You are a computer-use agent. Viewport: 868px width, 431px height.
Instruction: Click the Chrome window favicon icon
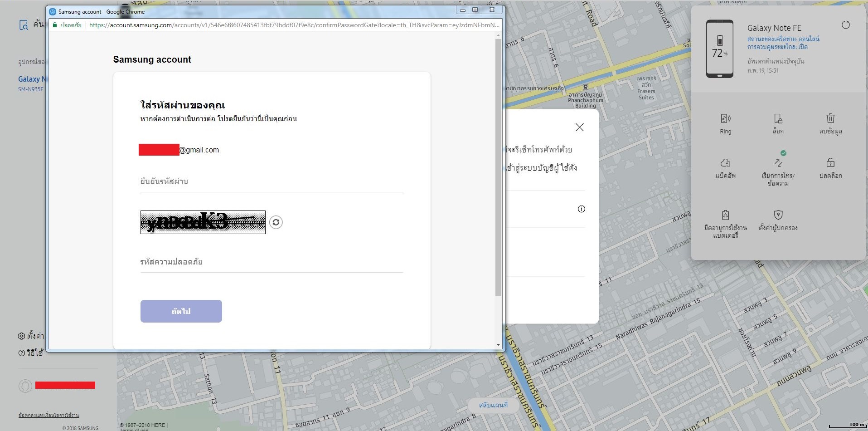(53, 12)
